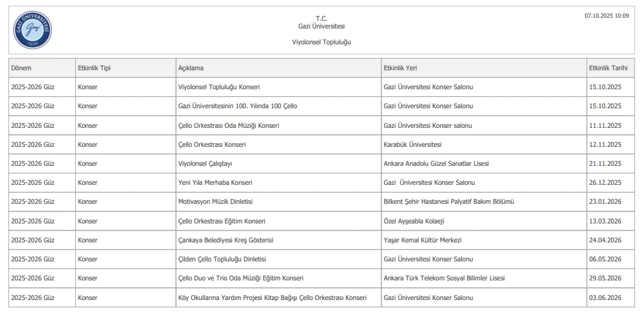Click the Etkinlik Tarihi column header

click(607, 68)
